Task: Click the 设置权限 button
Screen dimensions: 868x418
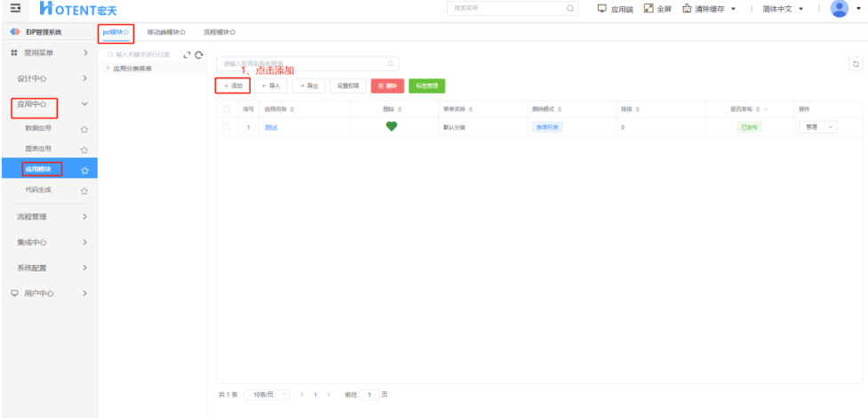Action: pyautogui.click(x=348, y=86)
